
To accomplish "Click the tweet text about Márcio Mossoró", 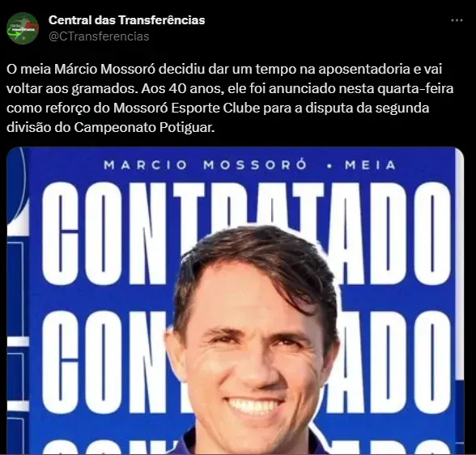I will (230, 98).
